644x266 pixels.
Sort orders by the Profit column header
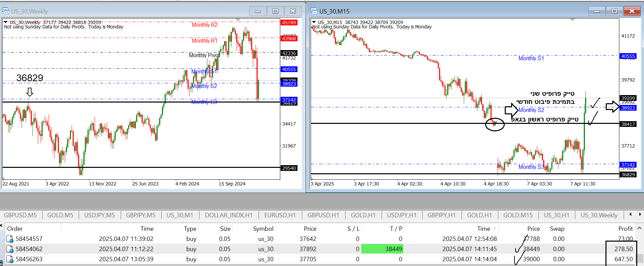pos(625,229)
